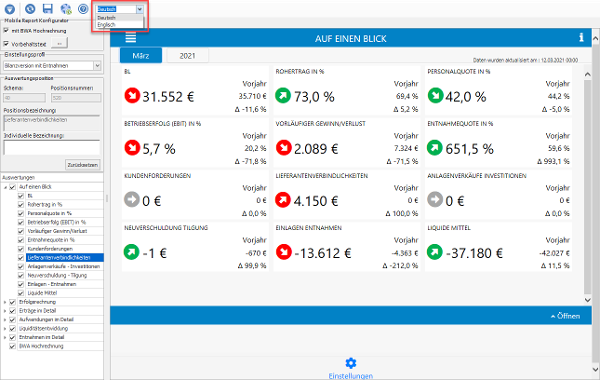Uncheck 'Rohertrag in %' tree checkbox
Image resolution: width=600 pixels, height=380 pixels.
[x=21, y=204]
